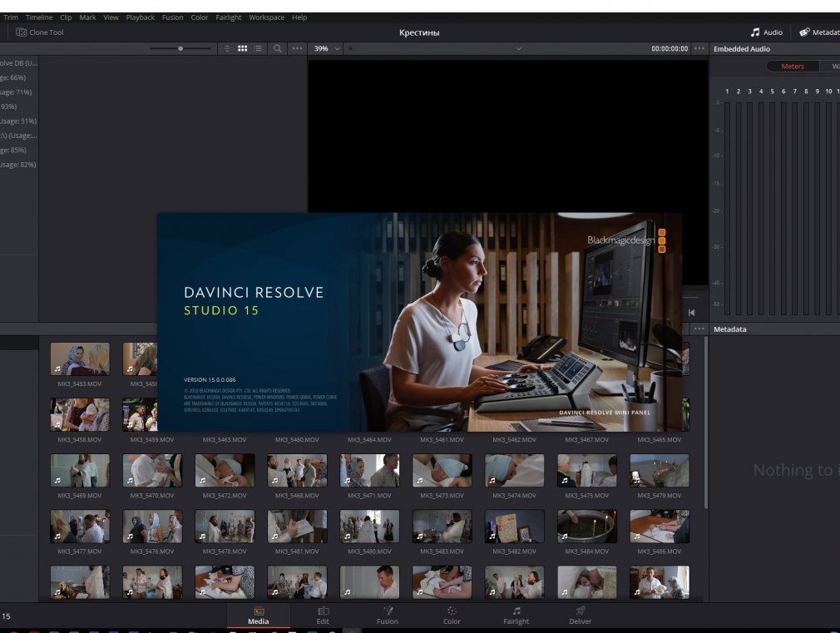The width and height of the screenshot is (840, 633).
Task: Open the Trim menu
Action: point(11,17)
